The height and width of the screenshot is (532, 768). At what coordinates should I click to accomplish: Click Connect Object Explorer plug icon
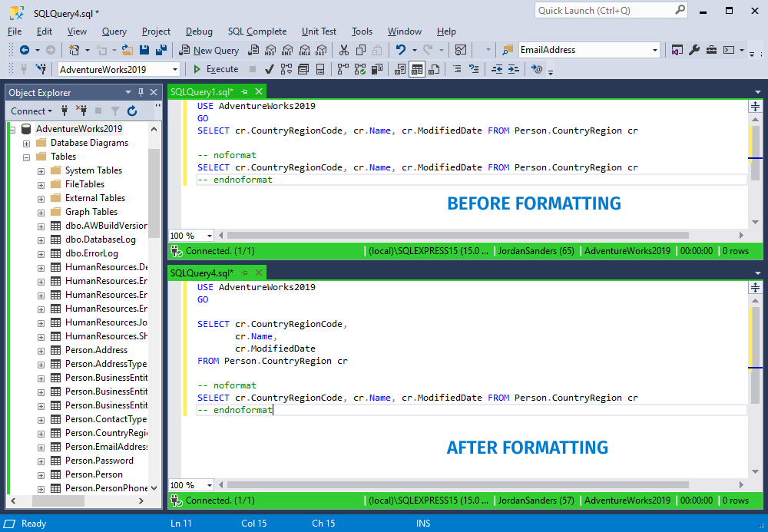[x=65, y=111]
